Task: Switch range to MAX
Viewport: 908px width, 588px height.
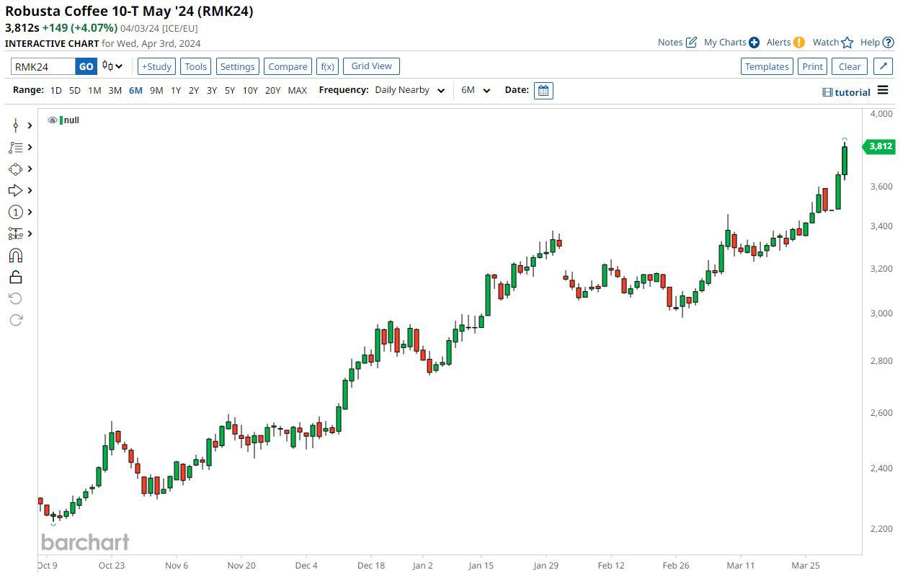Action: point(297,91)
